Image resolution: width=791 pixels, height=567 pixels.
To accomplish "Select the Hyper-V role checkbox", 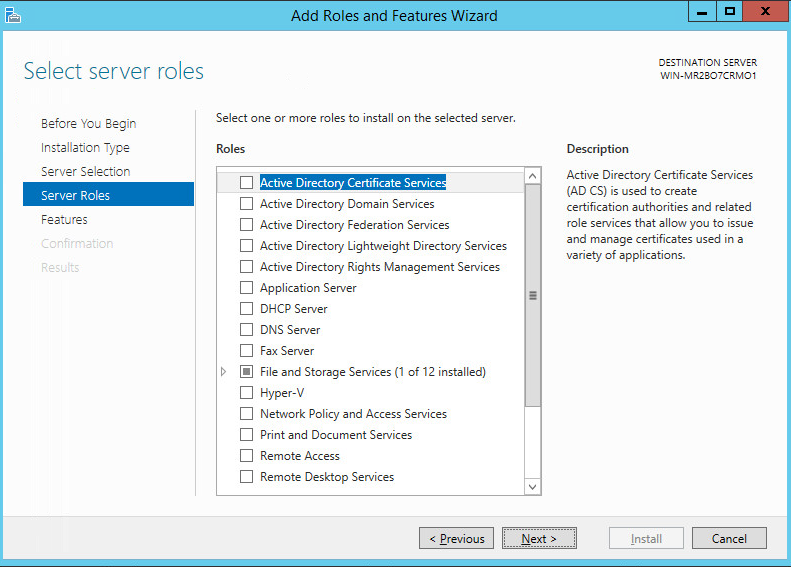I will (x=247, y=393).
